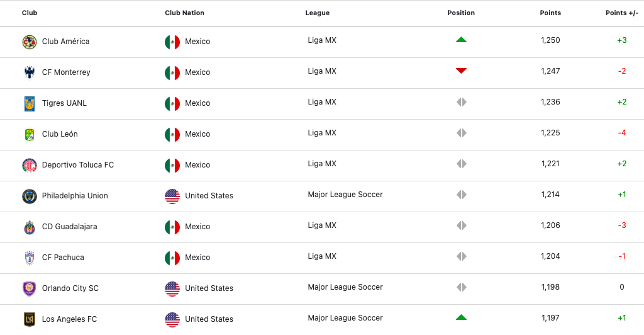Open the CD Guadalajara club link
Image resolution: width=644 pixels, height=335 pixels.
click(x=69, y=227)
